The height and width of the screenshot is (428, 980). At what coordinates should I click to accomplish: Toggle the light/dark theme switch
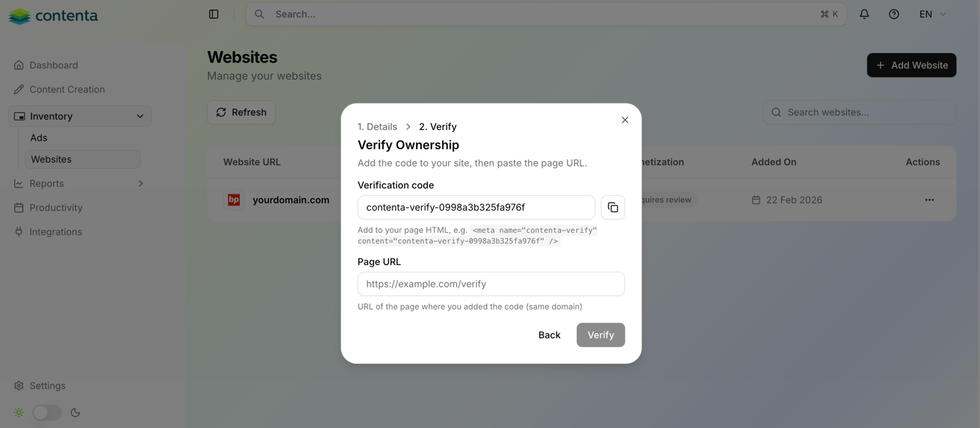[47, 413]
